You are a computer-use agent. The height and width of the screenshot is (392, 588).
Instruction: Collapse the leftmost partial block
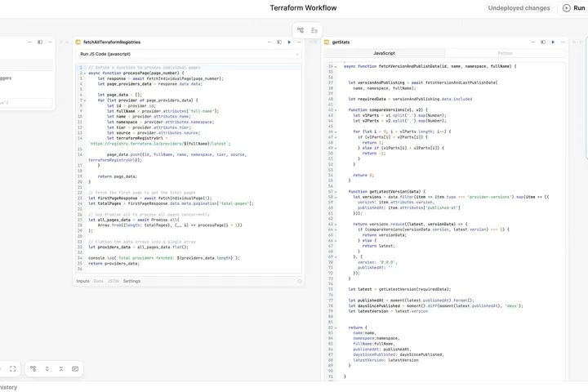pyautogui.click(x=30, y=42)
